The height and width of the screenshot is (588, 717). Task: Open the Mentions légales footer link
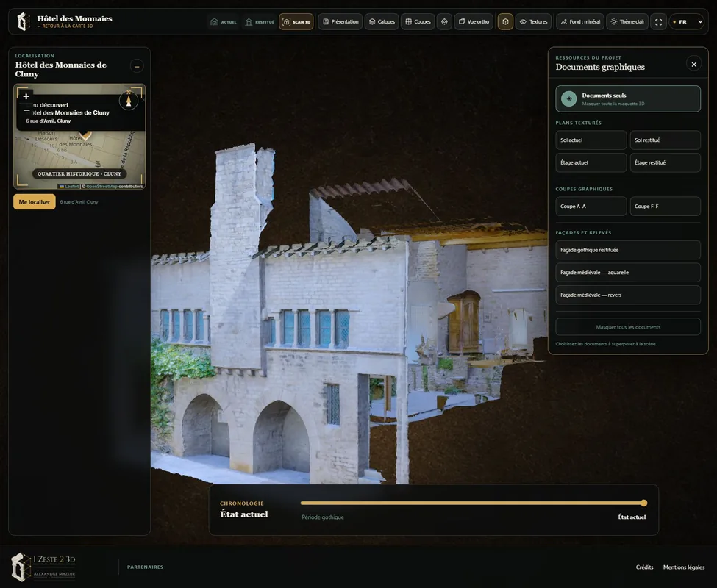click(x=684, y=567)
